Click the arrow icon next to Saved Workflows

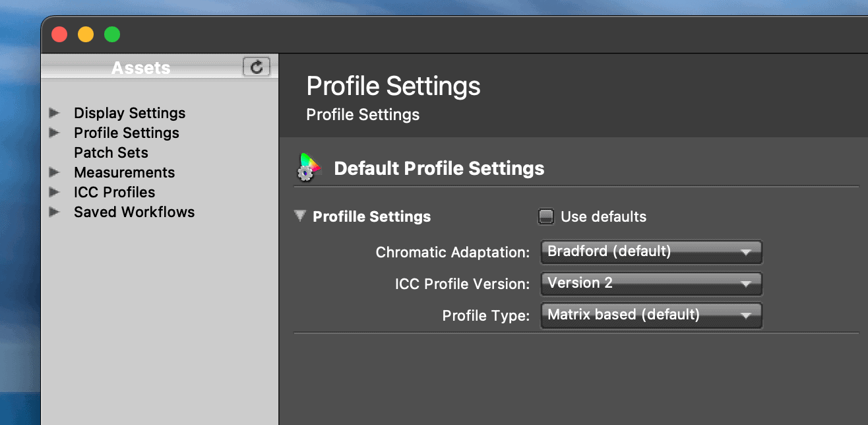coord(55,212)
